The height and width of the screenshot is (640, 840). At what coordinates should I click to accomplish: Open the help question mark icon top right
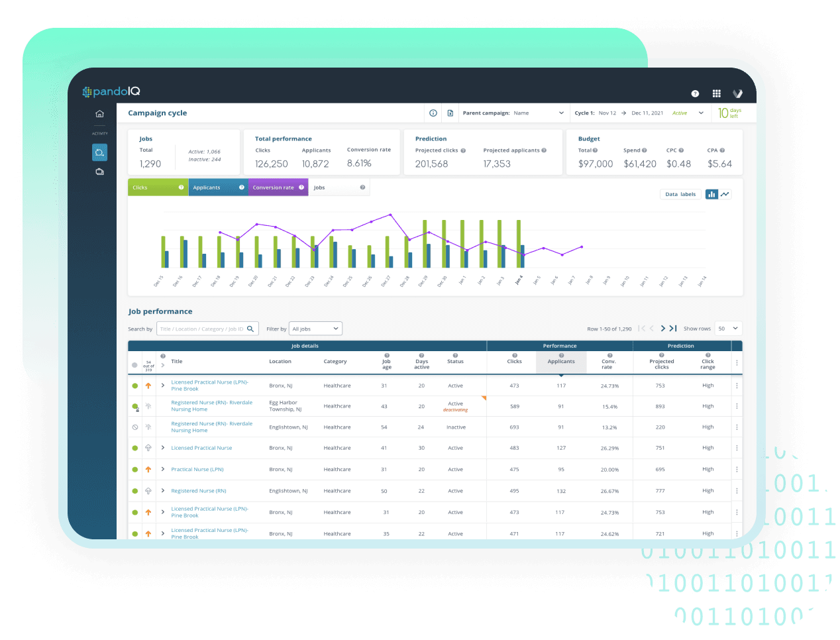(695, 93)
